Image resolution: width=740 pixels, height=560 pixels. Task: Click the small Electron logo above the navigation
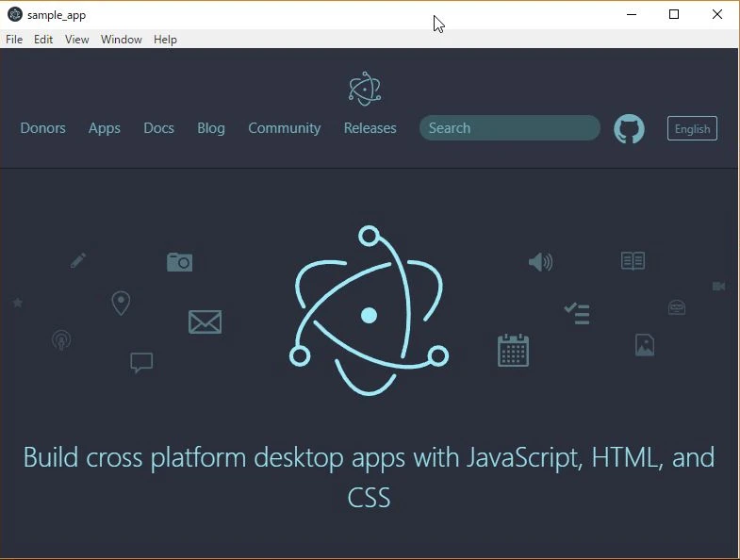pos(365,89)
